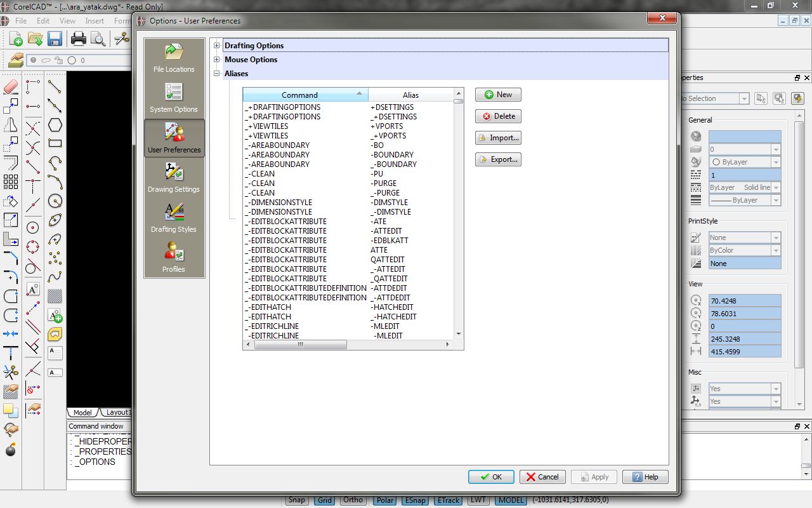This screenshot has height=508, width=812.
Task: Select the alias row QATTEDIT
Action: tap(348, 259)
